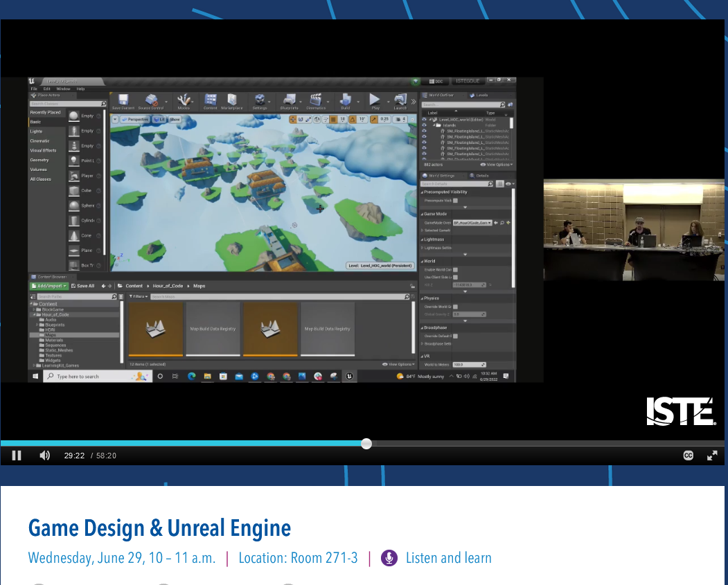Image resolution: width=728 pixels, height=585 pixels.
Task: Click the Listen and learn microphone icon
Action: (389, 558)
